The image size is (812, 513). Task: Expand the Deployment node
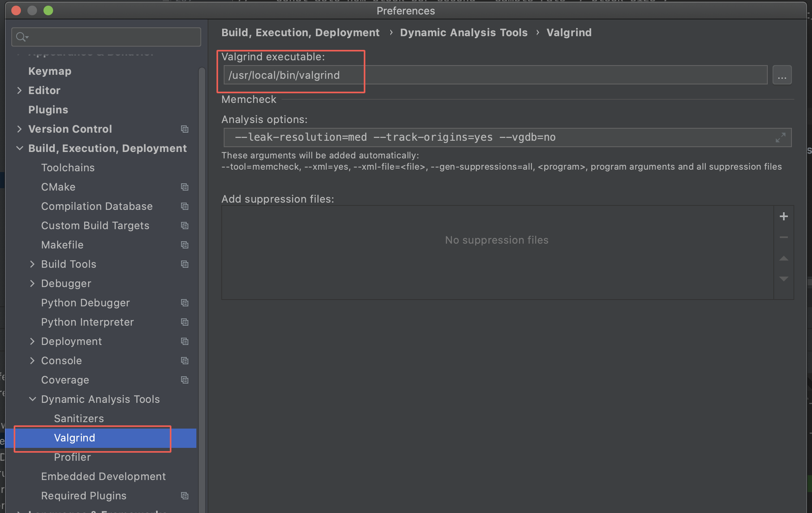pos(32,341)
